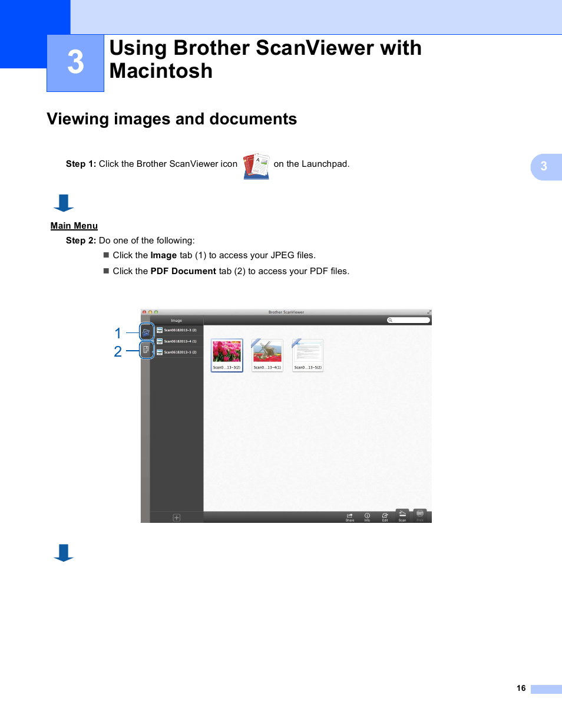This screenshot has width=562, height=728.
Task: Click the Brother ScanViewer launchpad icon
Action: 256,166
